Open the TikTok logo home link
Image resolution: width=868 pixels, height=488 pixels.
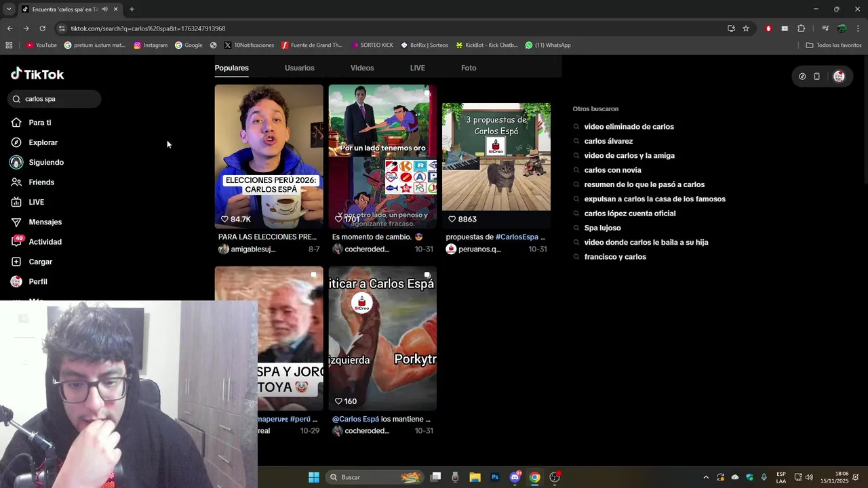click(37, 74)
